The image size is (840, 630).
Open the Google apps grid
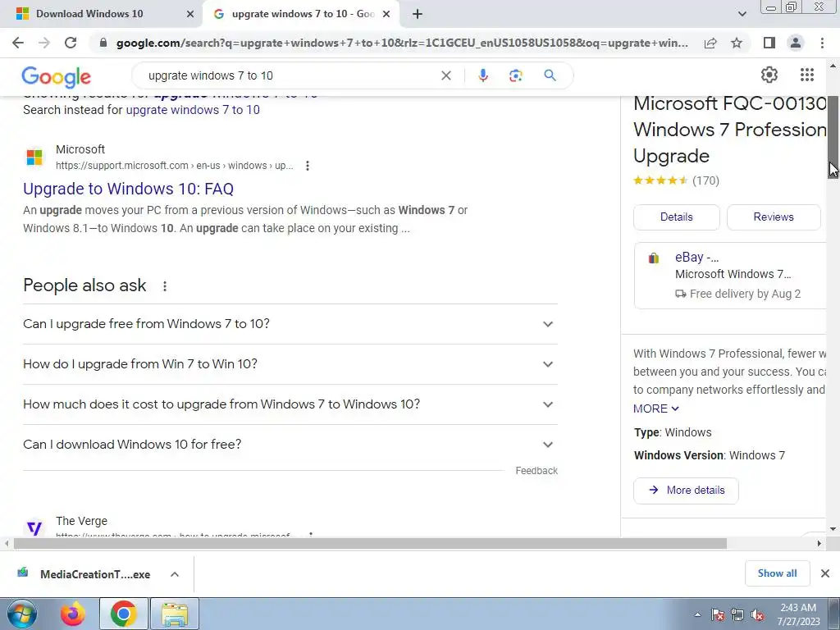pos(807,75)
